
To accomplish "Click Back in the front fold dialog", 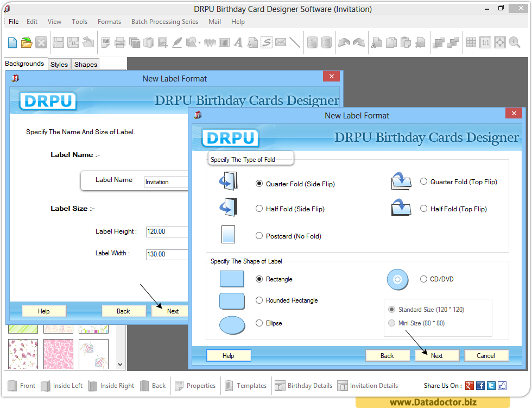I will coord(388,356).
